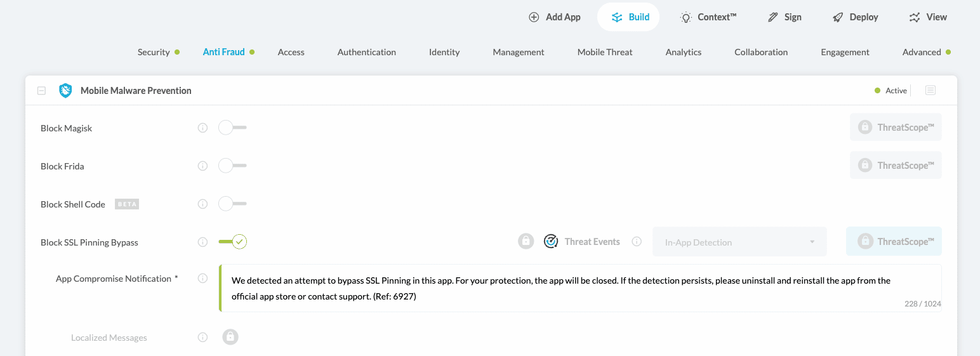Open notes icon next to Active status
The height and width of the screenshot is (356, 980).
point(930,91)
